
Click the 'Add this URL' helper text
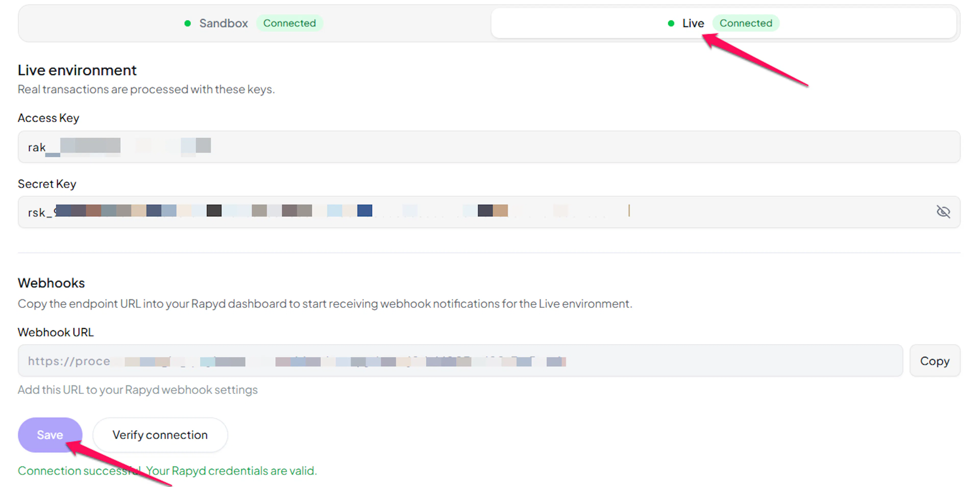click(138, 390)
